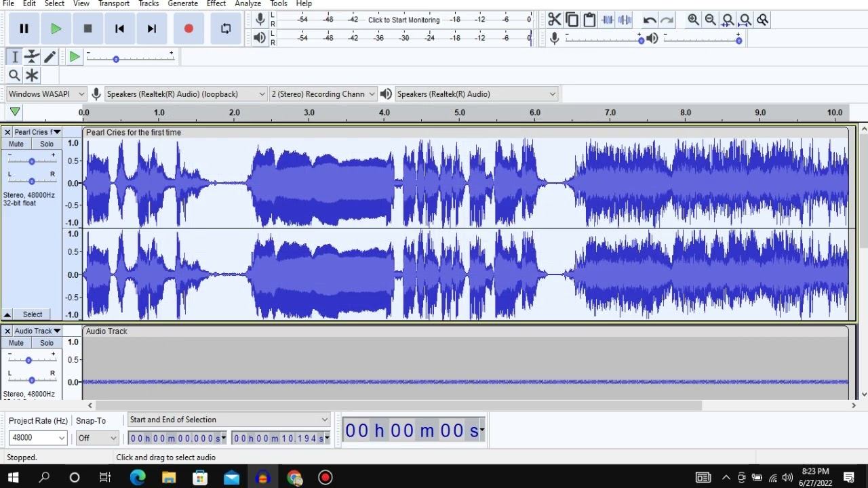
Task: Open Start and End of Selection dropdown
Action: click(229, 420)
